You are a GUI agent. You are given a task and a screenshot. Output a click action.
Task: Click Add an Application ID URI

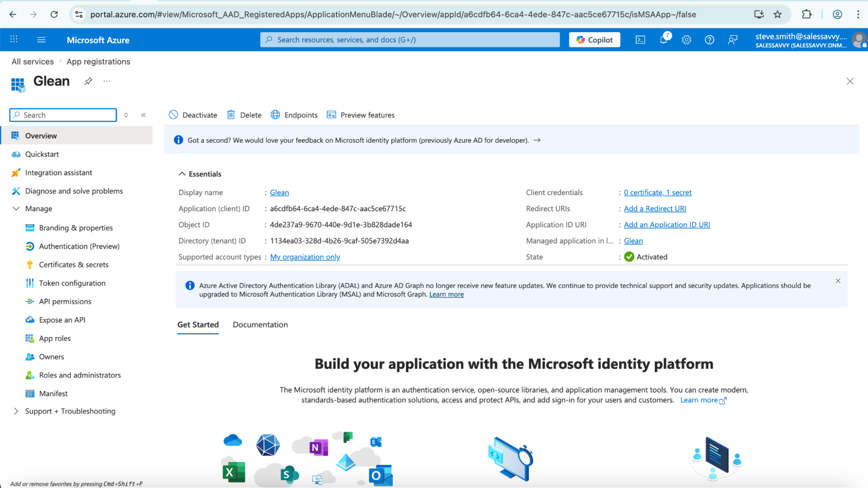coord(667,225)
